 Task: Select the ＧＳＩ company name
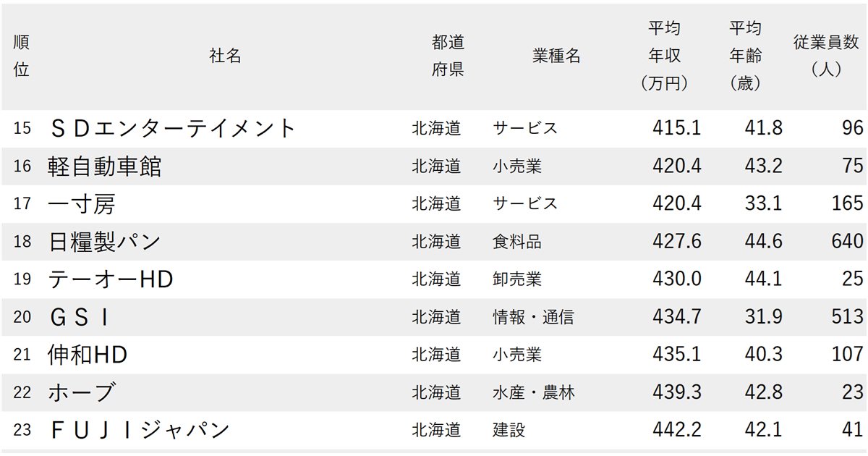(79, 316)
